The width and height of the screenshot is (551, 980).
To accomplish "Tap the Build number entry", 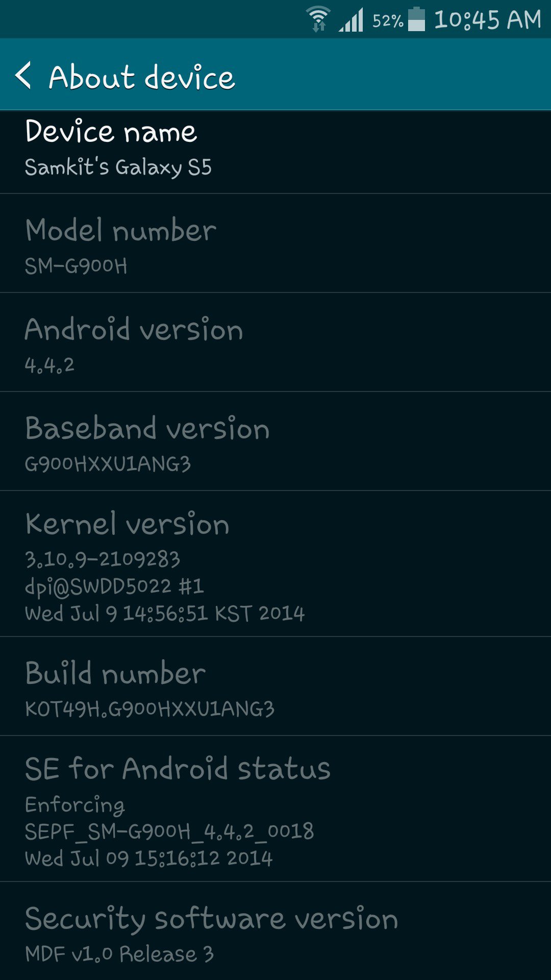I will click(275, 687).
